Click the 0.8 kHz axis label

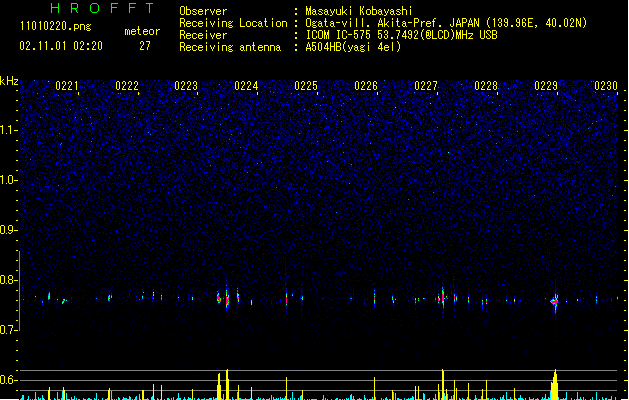click(8, 280)
